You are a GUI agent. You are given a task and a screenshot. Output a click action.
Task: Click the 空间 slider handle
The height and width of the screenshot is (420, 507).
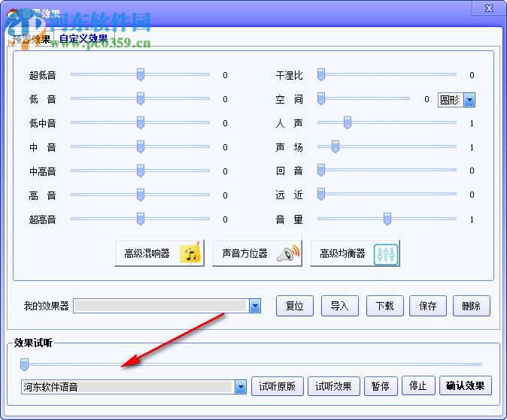coord(321,98)
